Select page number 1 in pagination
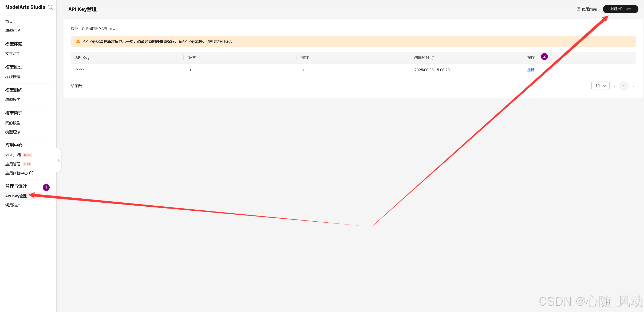This screenshot has width=644, height=312. 624,86
